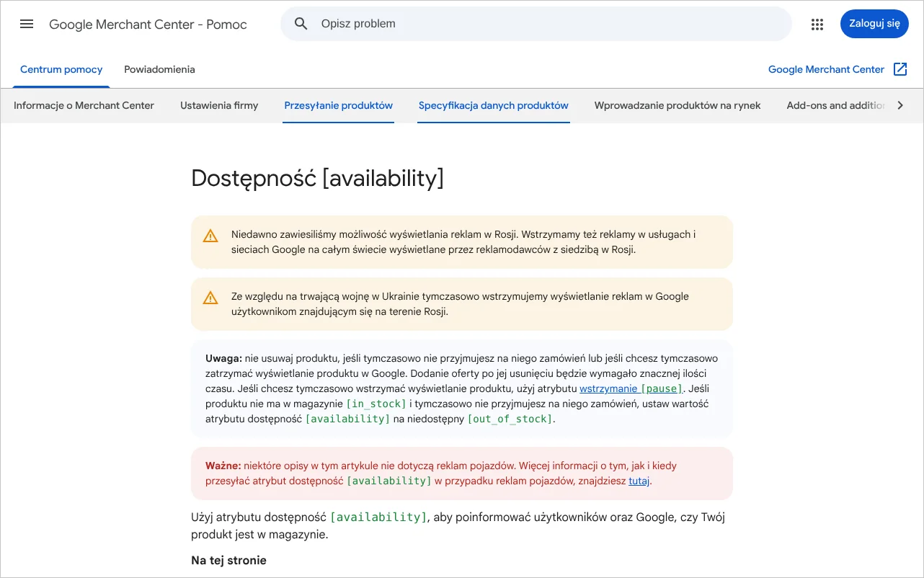The height and width of the screenshot is (578, 924).
Task: Click the warning icon on the Russia ads notice
Action: 210,236
